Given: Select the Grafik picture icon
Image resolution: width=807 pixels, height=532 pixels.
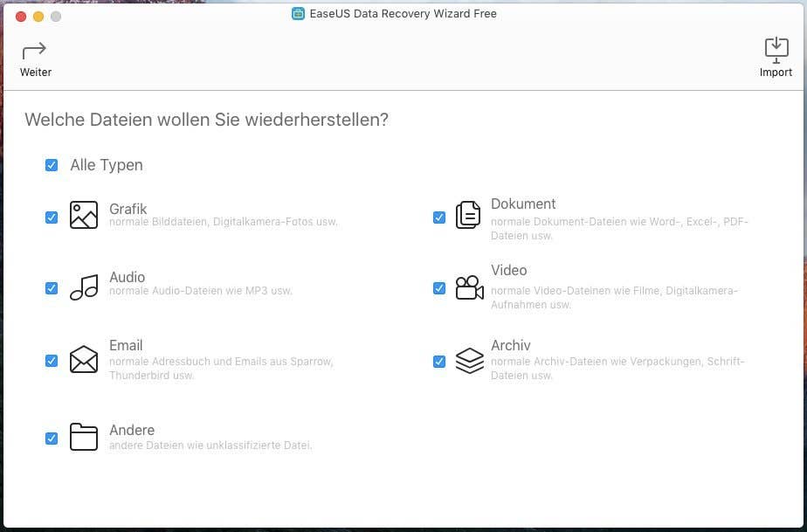Looking at the screenshot, I should [x=83, y=214].
